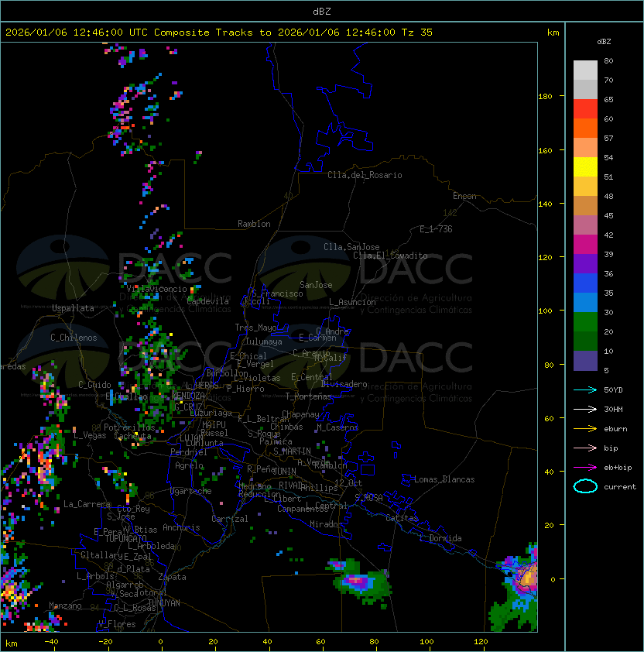644x652 pixels.
Task: Click the 'TUPUNGATO' label
Action: (125, 538)
